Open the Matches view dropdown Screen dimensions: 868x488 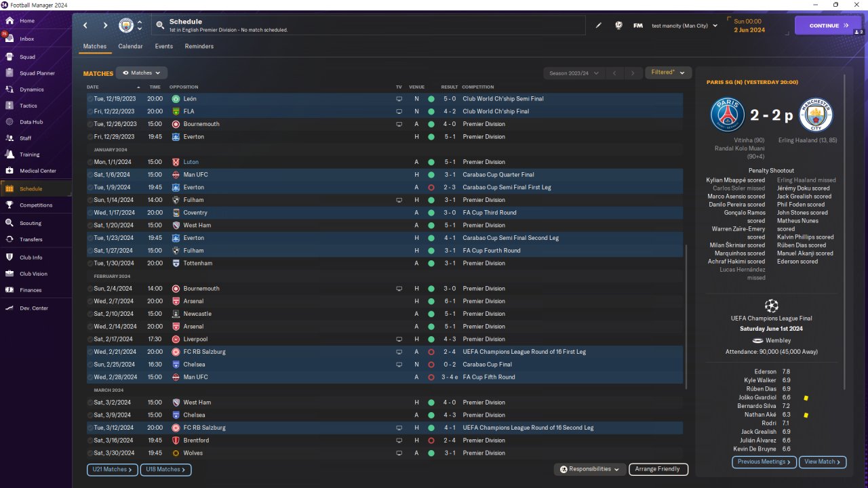(142, 73)
